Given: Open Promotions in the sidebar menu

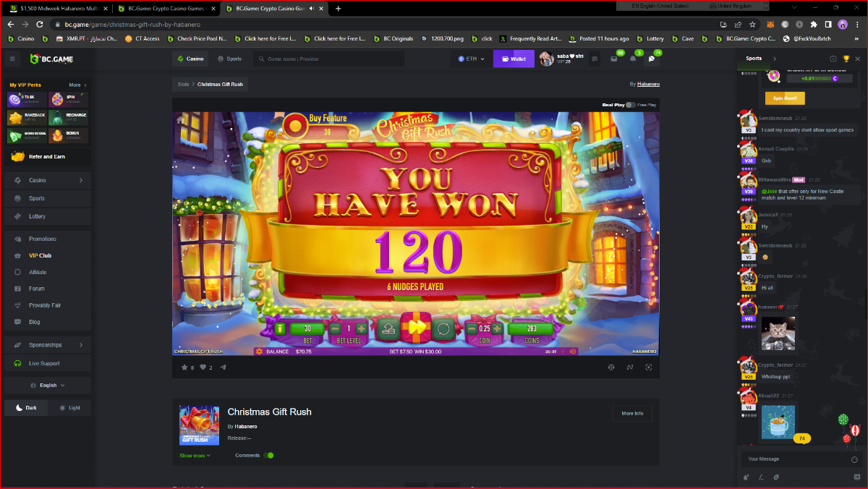Looking at the screenshot, I should tap(43, 239).
